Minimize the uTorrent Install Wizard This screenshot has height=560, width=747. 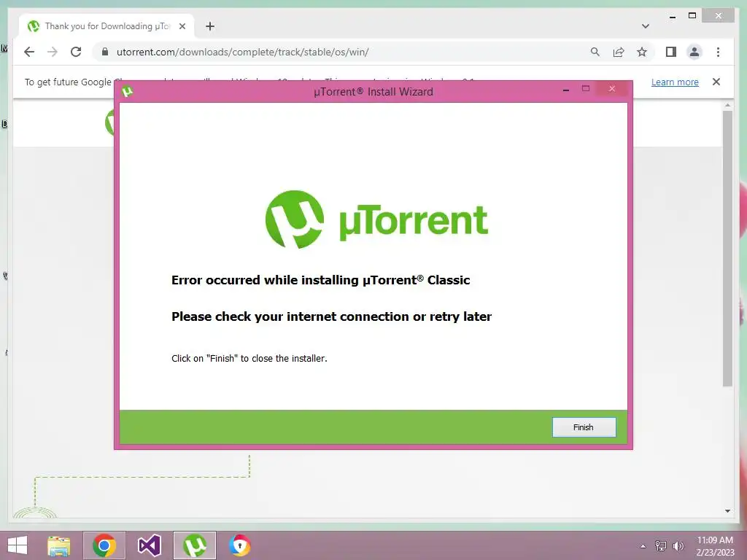pyautogui.click(x=566, y=89)
